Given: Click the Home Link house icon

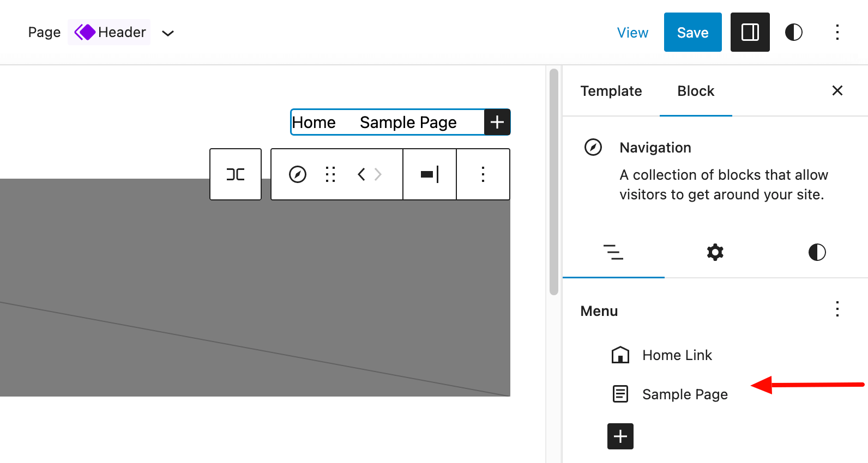Looking at the screenshot, I should coord(620,355).
